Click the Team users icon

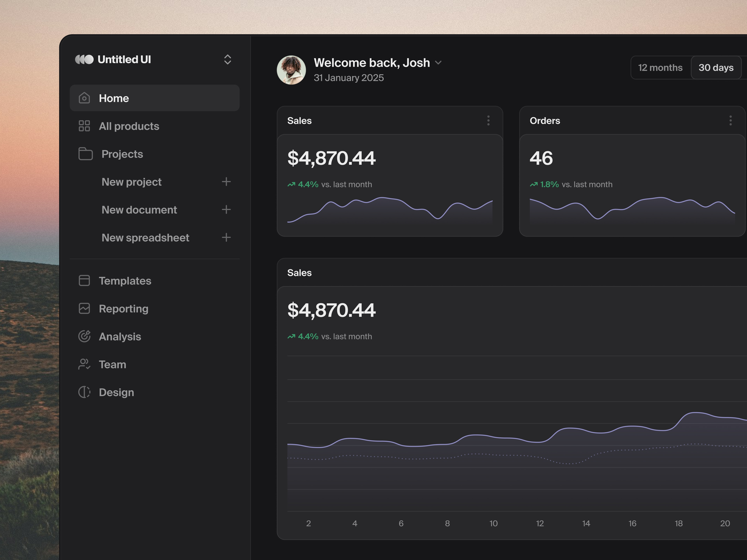pos(84,364)
